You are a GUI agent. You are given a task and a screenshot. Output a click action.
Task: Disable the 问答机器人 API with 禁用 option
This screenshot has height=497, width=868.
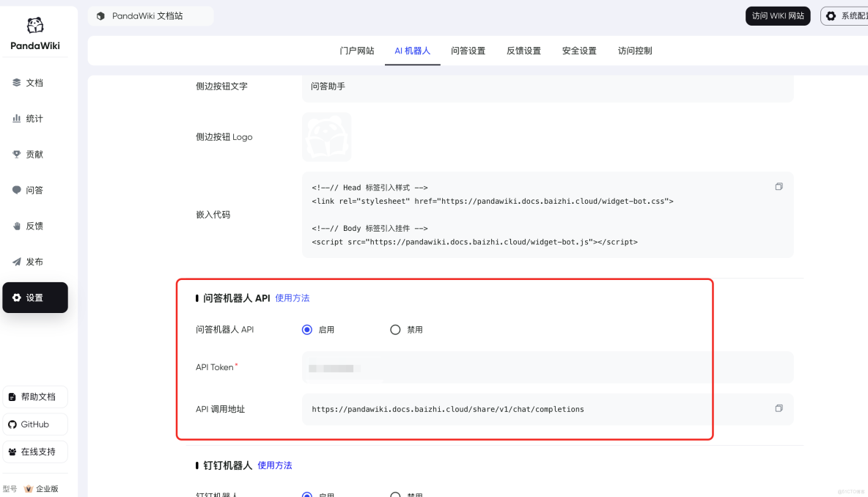click(x=395, y=329)
